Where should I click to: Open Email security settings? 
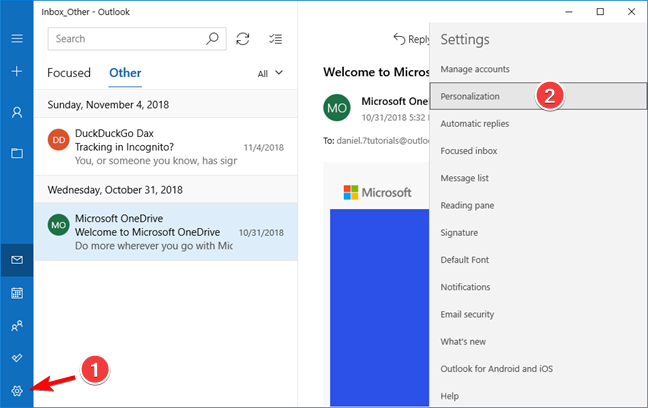538,315
